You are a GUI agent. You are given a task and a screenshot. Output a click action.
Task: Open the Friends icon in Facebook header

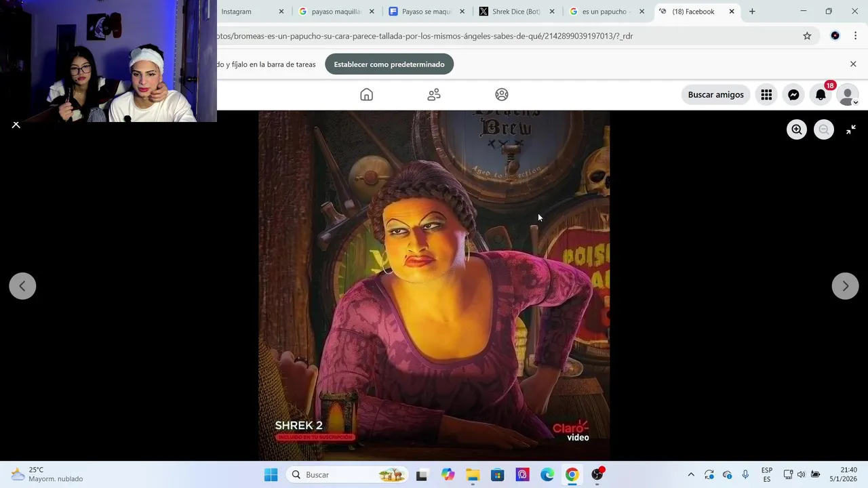point(434,95)
